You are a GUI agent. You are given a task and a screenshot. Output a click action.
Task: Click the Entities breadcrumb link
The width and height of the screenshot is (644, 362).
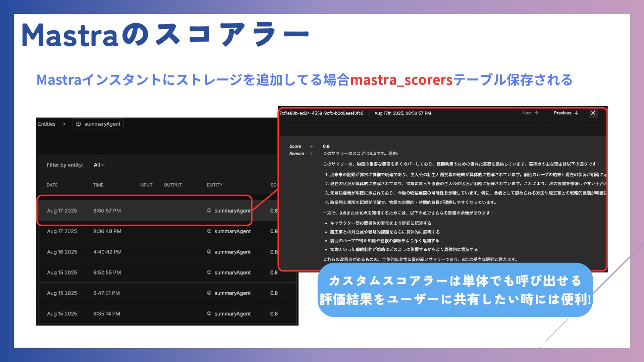point(47,124)
